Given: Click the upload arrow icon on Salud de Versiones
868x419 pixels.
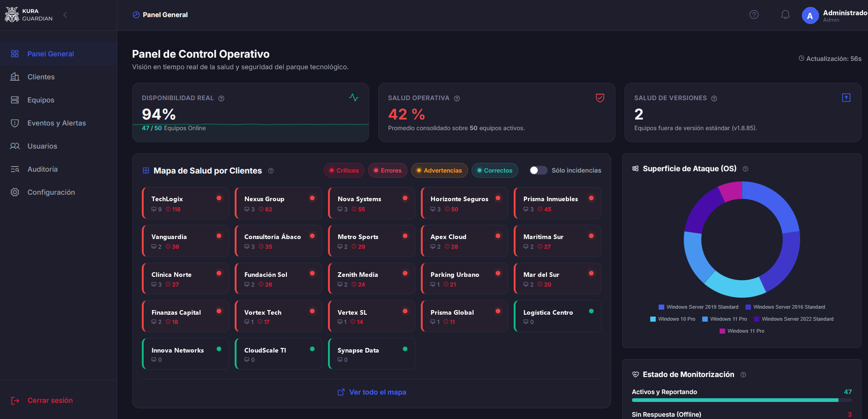Looking at the screenshot, I should tap(846, 97).
